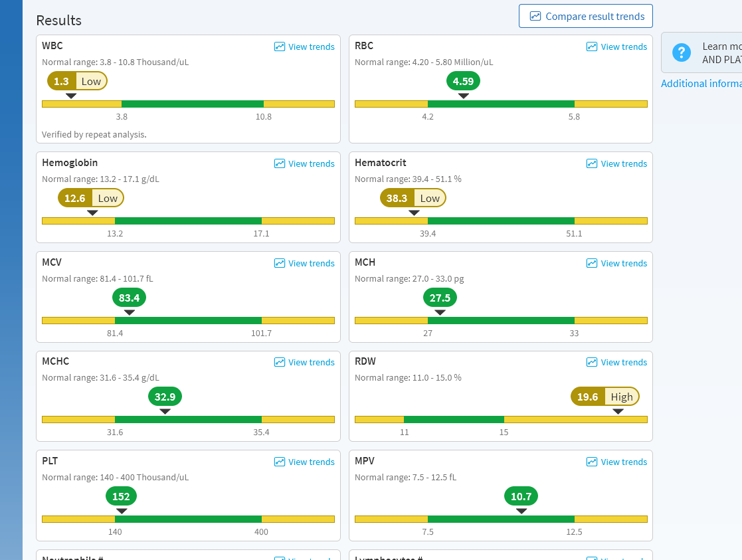
Task: Click the MCH 27.5 value badge
Action: coord(440,298)
